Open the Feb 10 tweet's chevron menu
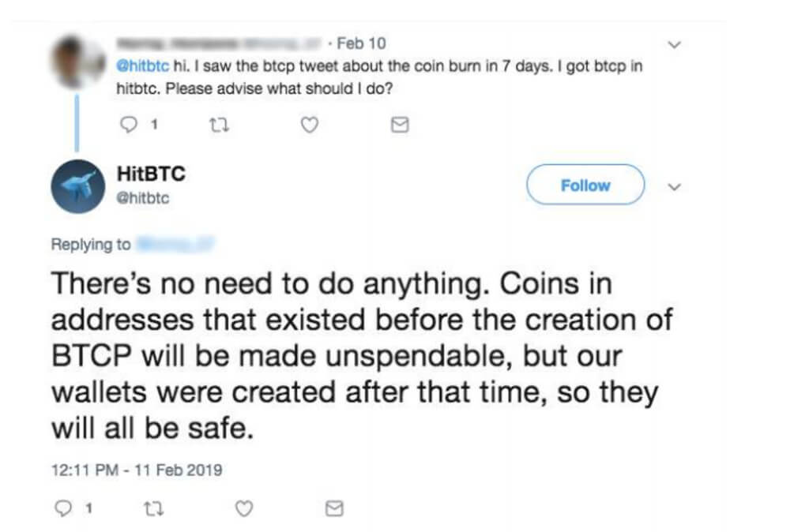This screenshot has height=532, width=809. [x=674, y=45]
